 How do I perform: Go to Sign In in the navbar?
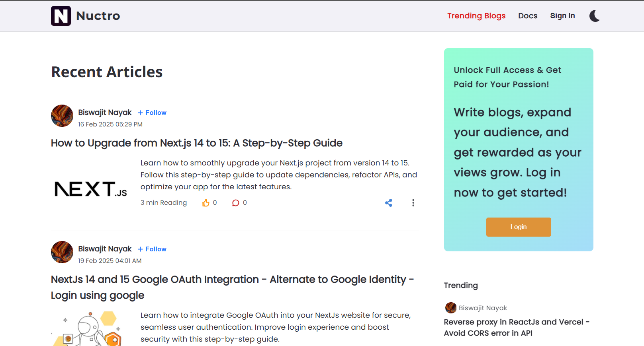(562, 16)
